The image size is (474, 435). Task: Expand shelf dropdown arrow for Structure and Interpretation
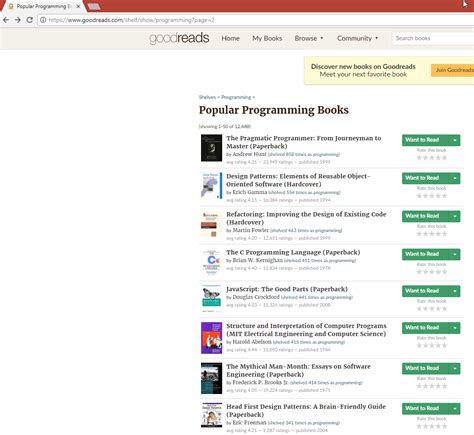tap(455, 328)
